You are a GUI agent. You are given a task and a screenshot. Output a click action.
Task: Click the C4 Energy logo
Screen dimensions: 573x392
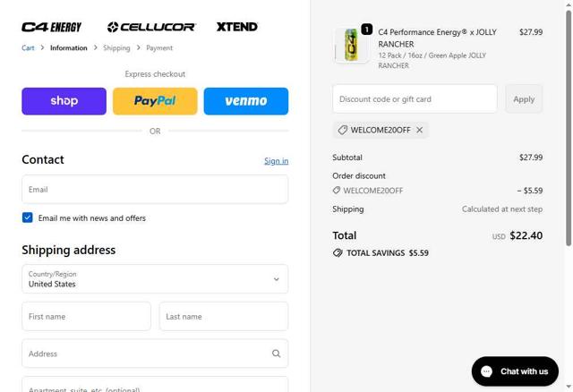click(51, 27)
